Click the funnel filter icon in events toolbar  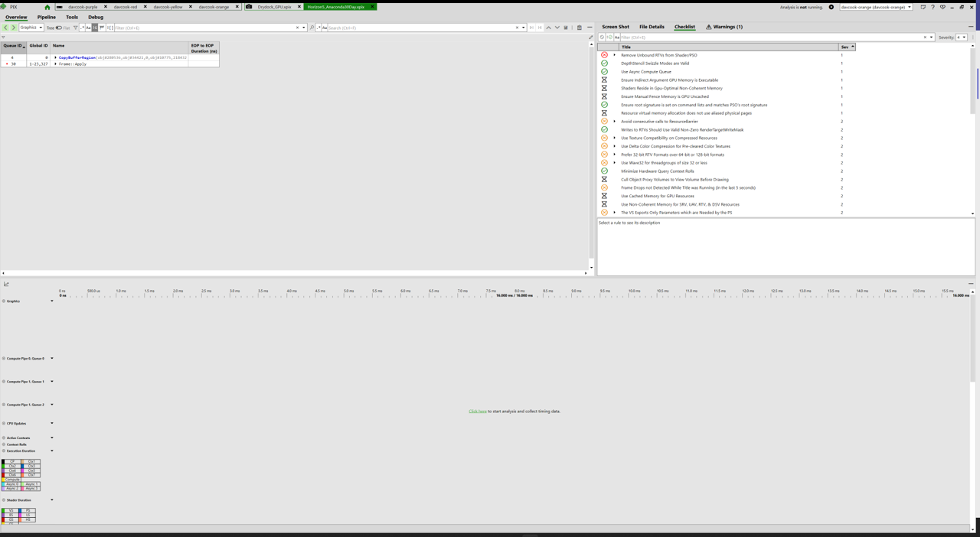click(75, 28)
